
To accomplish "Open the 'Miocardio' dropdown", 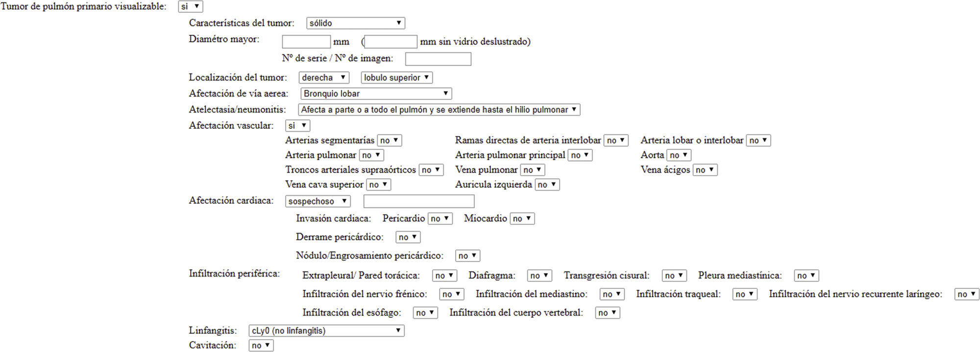I will click(522, 219).
